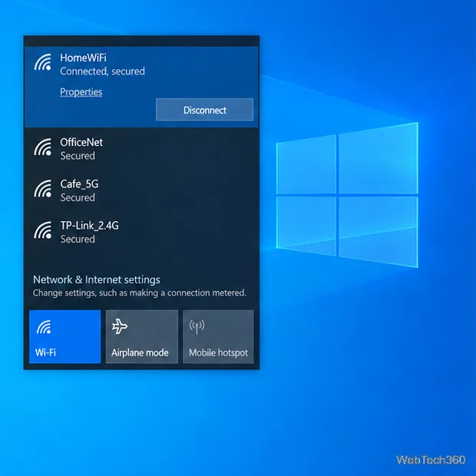This screenshot has height=476, width=476.
Task: Click the antenna icon in Mobile hotspot tile
Action: [x=197, y=326]
